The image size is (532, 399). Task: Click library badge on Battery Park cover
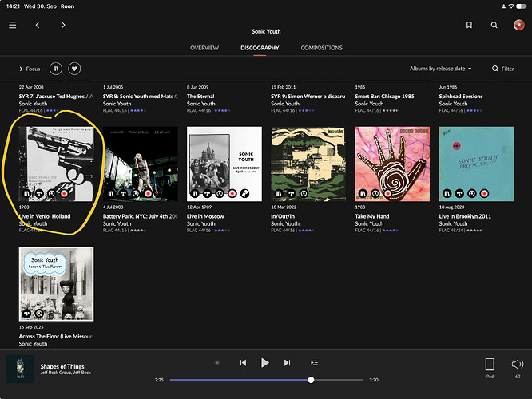coord(110,194)
